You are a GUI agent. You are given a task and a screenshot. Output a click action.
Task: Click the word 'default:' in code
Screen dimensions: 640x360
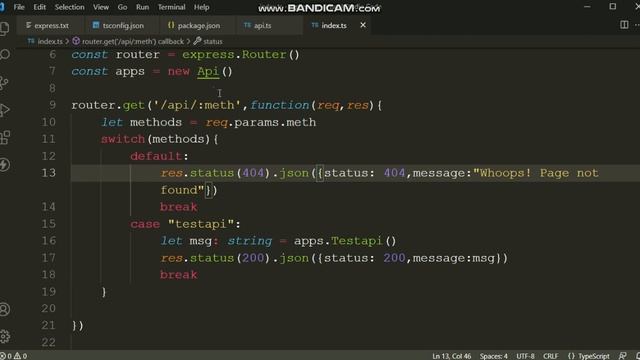[160, 156]
